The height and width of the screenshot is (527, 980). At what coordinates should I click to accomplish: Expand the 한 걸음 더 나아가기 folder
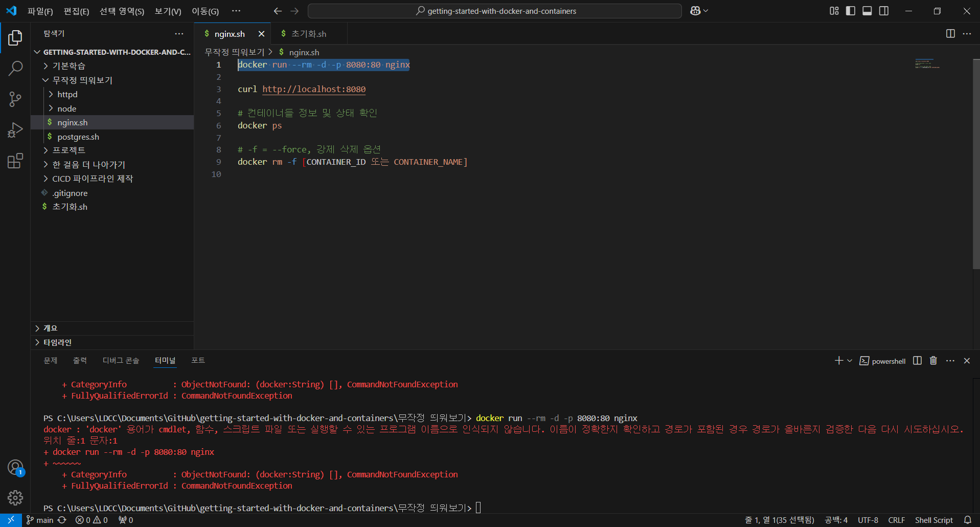(112, 165)
